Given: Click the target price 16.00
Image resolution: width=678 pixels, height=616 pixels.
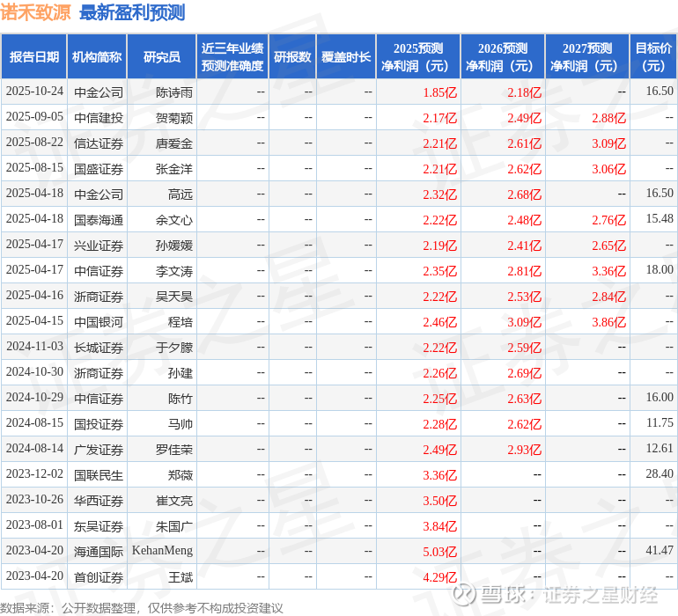Looking at the screenshot, I should click(x=660, y=397).
